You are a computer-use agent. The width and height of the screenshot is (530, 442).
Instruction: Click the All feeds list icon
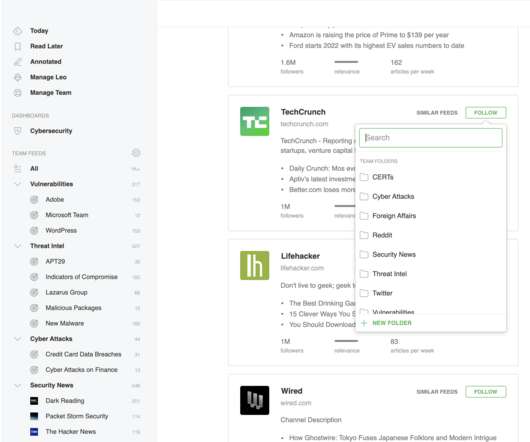18,169
